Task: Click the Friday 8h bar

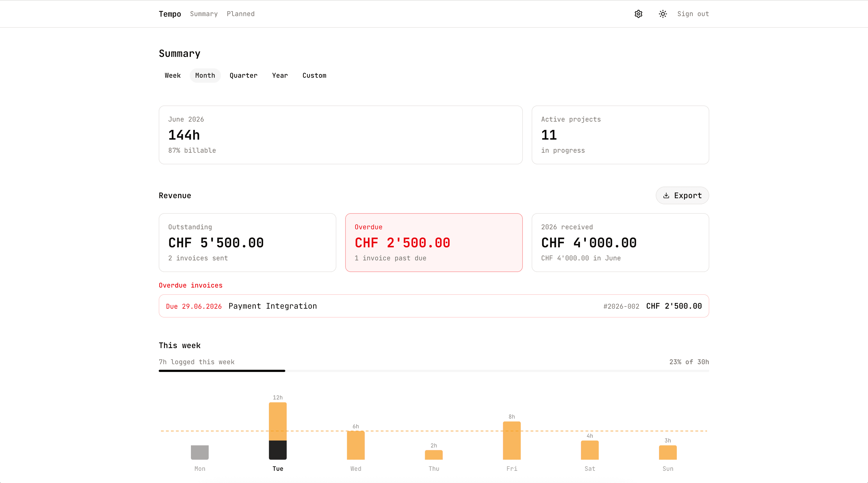Action: tap(512, 441)
